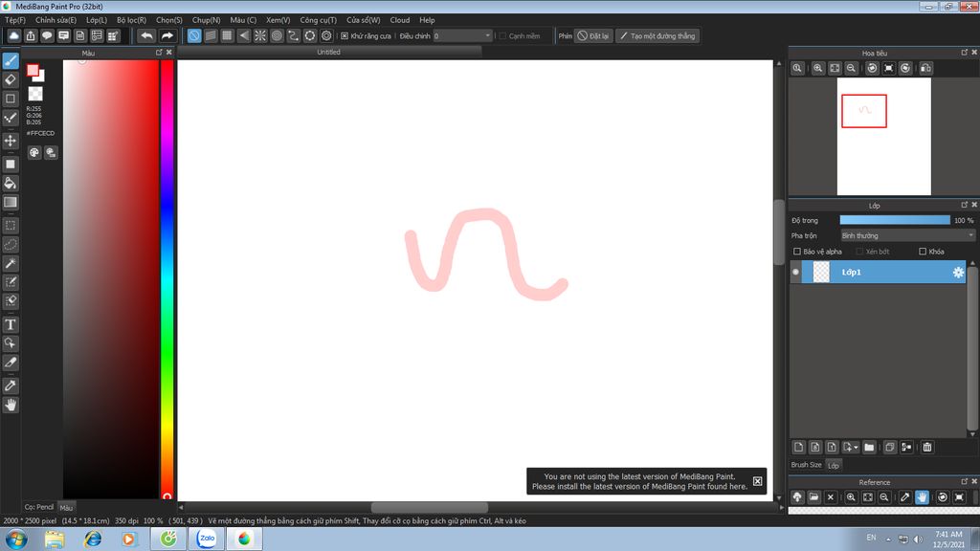The image size is (980, 551).
Task: Open the Chỉnh sửa(E) menu
Action: 56,20
